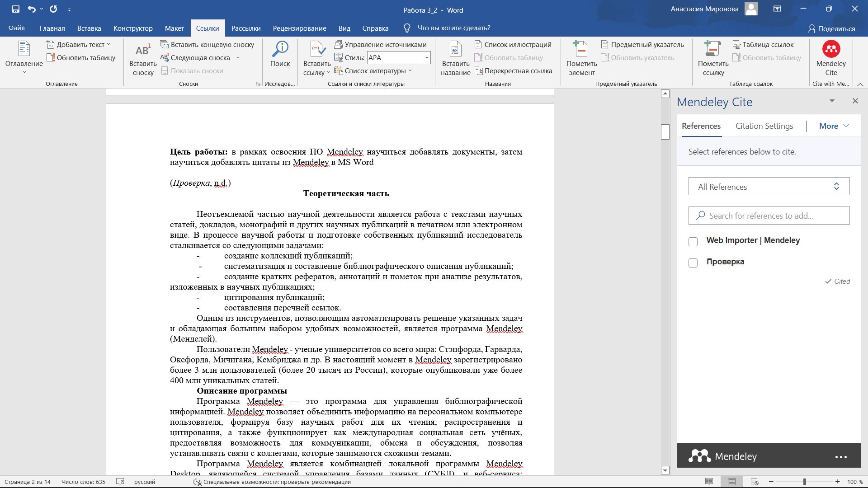Image resolution: width=868 pixels, height=488 pixels.
Task: Expand Добавить текст dropdown
Action: 108,44
